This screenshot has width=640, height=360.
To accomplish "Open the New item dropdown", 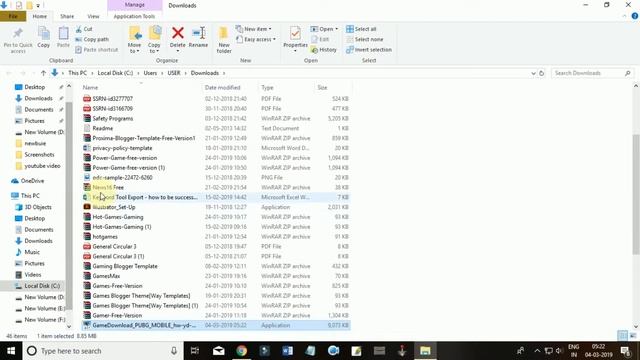I will (253, 29).
